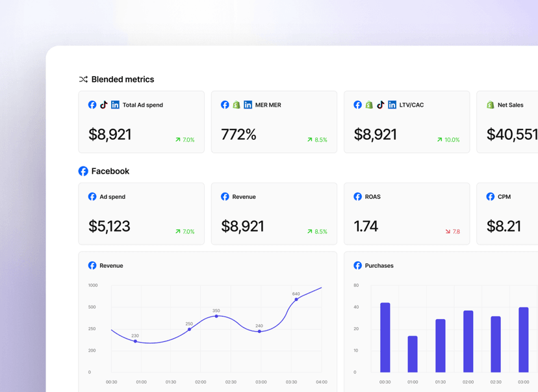Click the 772% MER value
The image size is (538, 392).
[x=238, y=135]
